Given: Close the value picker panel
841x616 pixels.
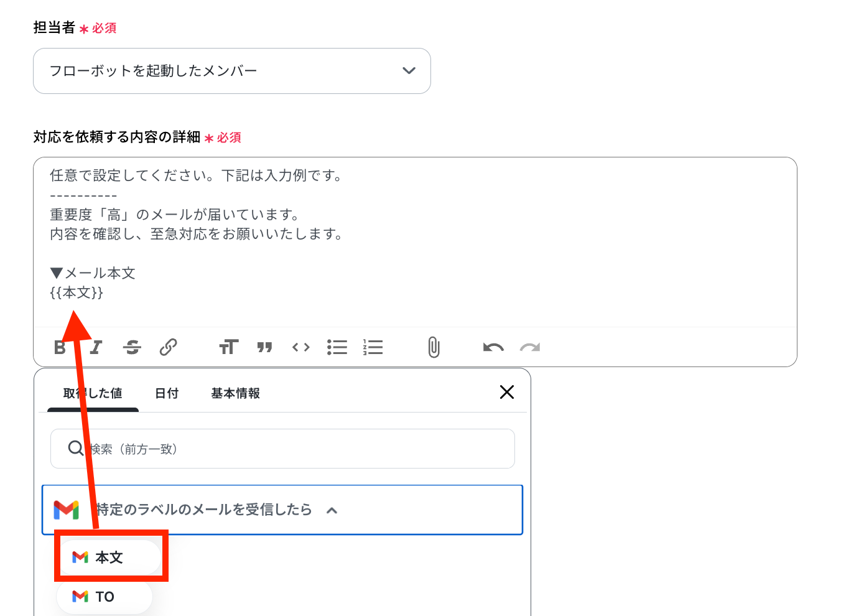Looking at the screenshot, I should pos(507,392).
